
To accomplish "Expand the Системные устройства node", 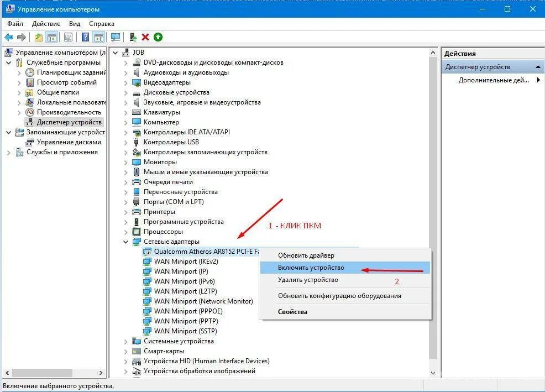I will pyautogui.click(x=126, y=342).
